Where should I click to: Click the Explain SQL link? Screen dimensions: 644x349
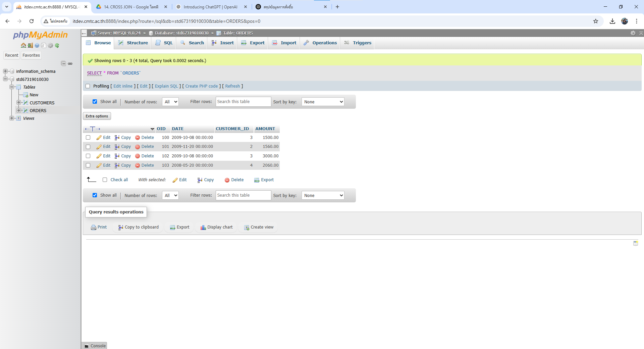click(166, 86)
